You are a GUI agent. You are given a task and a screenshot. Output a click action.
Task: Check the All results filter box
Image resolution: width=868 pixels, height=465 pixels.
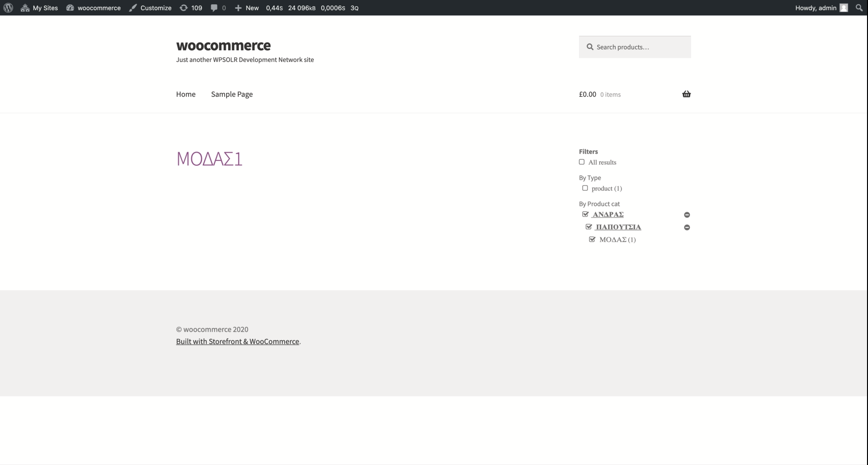tap(582, 162)
